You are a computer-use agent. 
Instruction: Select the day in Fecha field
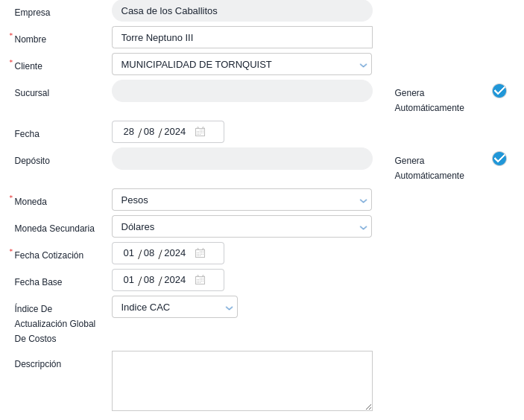(x=129, y=132)
